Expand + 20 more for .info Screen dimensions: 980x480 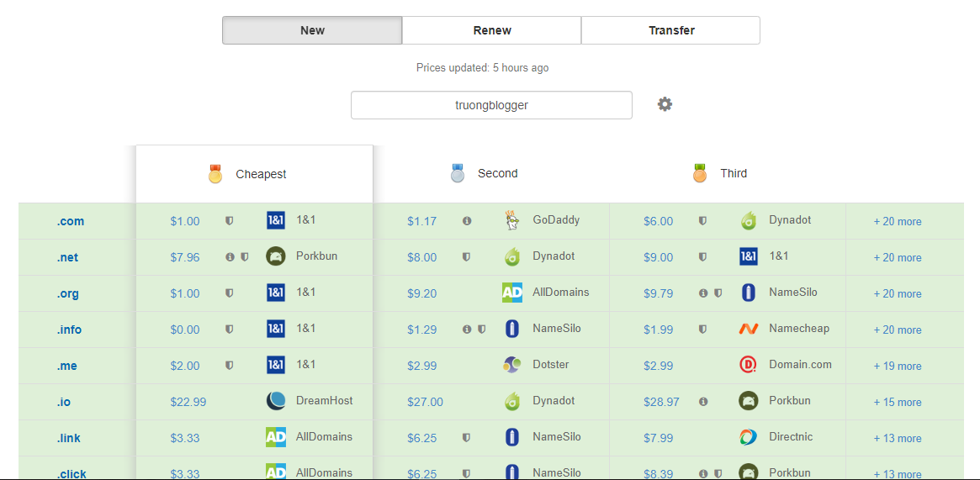coord(898,330)
